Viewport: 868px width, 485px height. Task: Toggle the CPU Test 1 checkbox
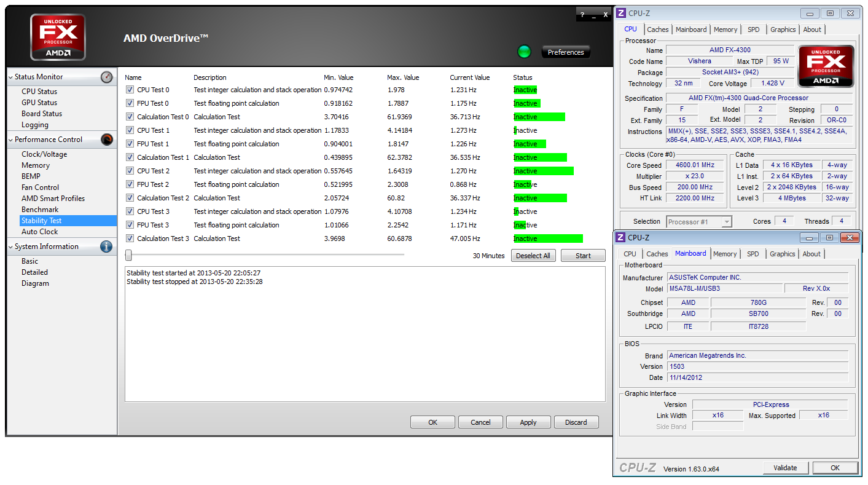click(130, 130)
